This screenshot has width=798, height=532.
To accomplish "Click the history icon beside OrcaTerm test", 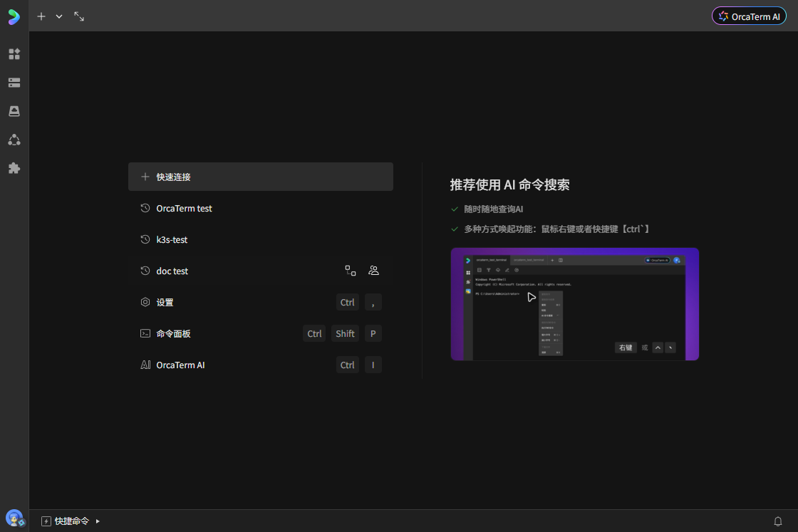I will click(145, 208).
